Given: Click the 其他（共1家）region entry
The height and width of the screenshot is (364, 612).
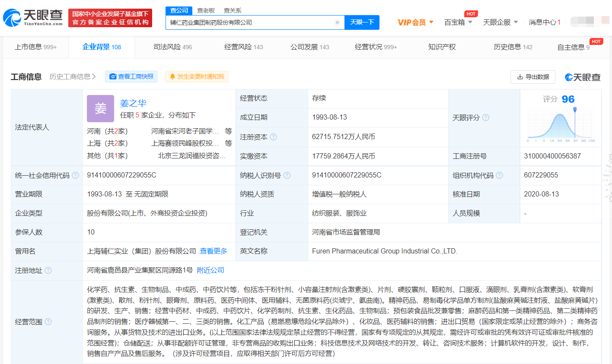Looking at the screenshot, I should pos(108,155).
